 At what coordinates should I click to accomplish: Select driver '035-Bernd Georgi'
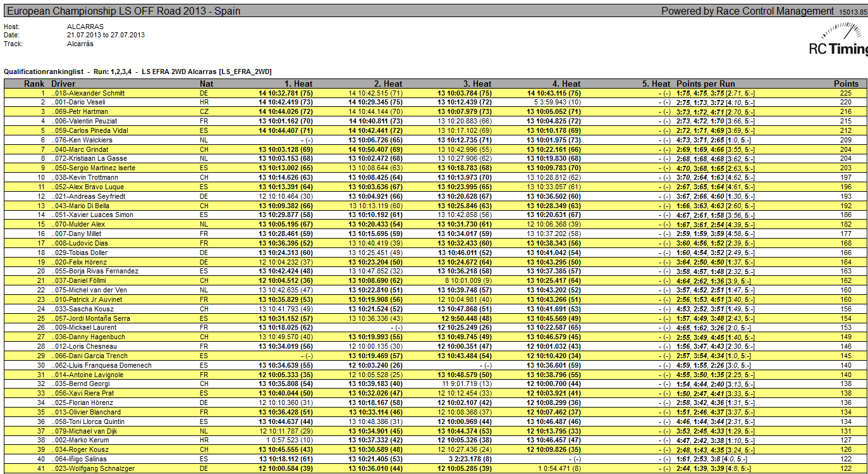(80, 384)
